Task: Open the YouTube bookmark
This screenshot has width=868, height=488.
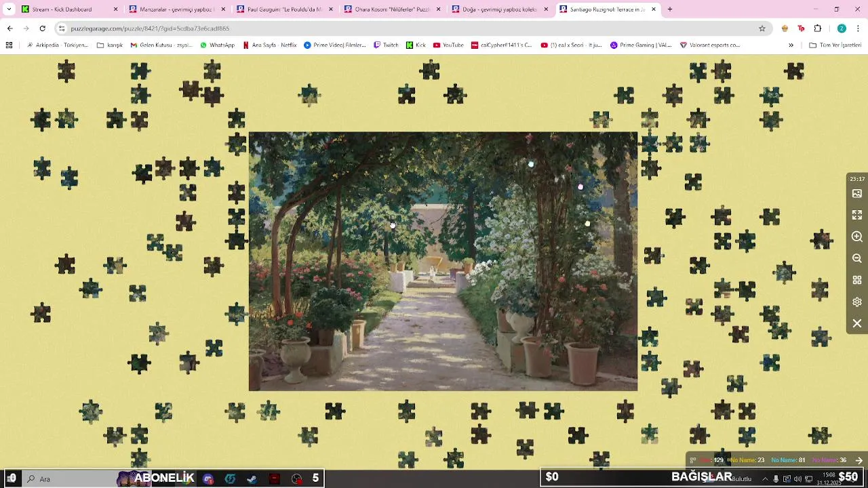Action: [448, 45]
